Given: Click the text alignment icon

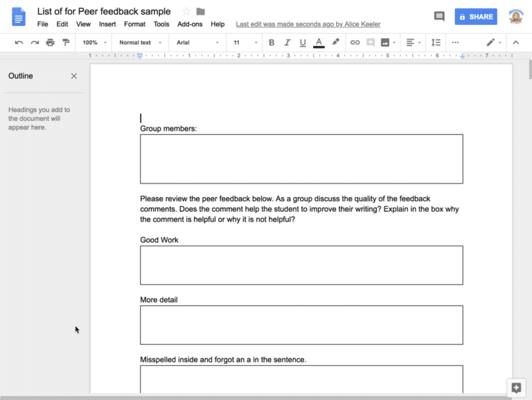Looking at the screenshot, I should click(x=410, y=42).
